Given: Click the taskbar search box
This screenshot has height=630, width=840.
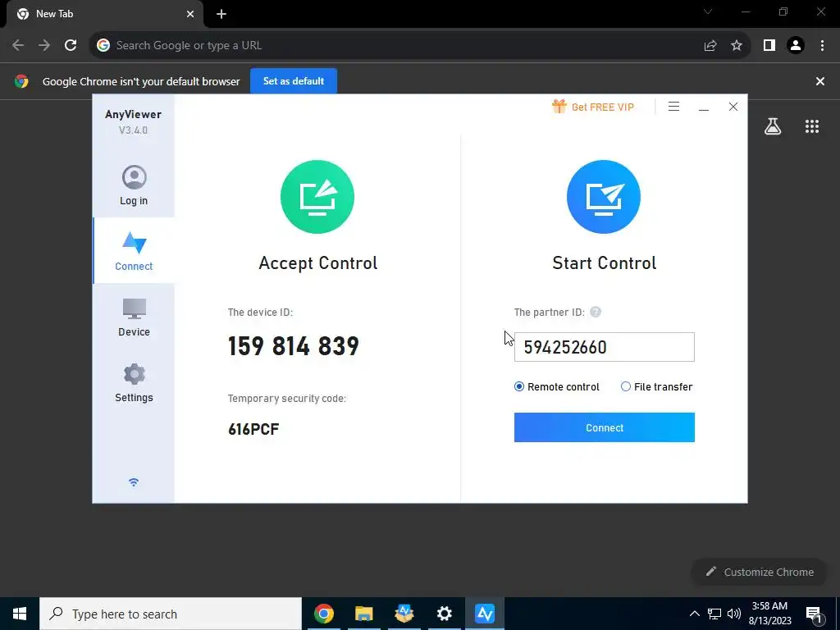Looking at the screenshot, I should 171,614.
